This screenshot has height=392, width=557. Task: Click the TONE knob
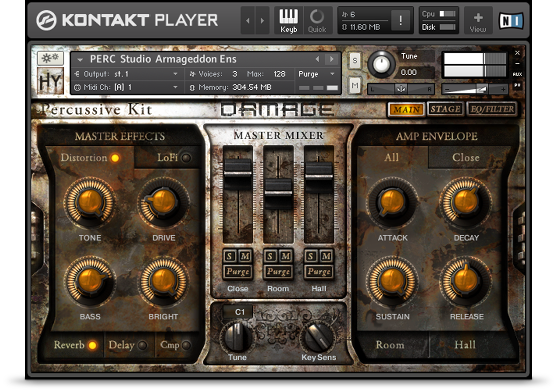point(90,203)
